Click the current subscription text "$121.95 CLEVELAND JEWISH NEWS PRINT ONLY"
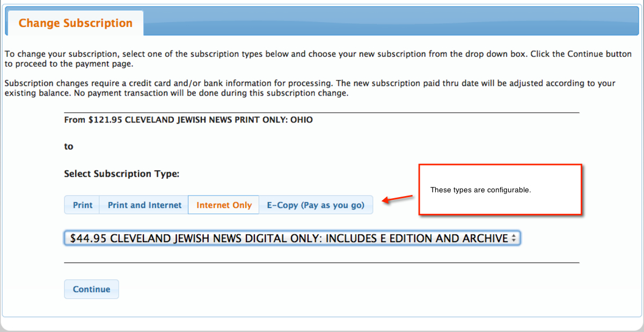644x332 pixels. coord(187,120)
